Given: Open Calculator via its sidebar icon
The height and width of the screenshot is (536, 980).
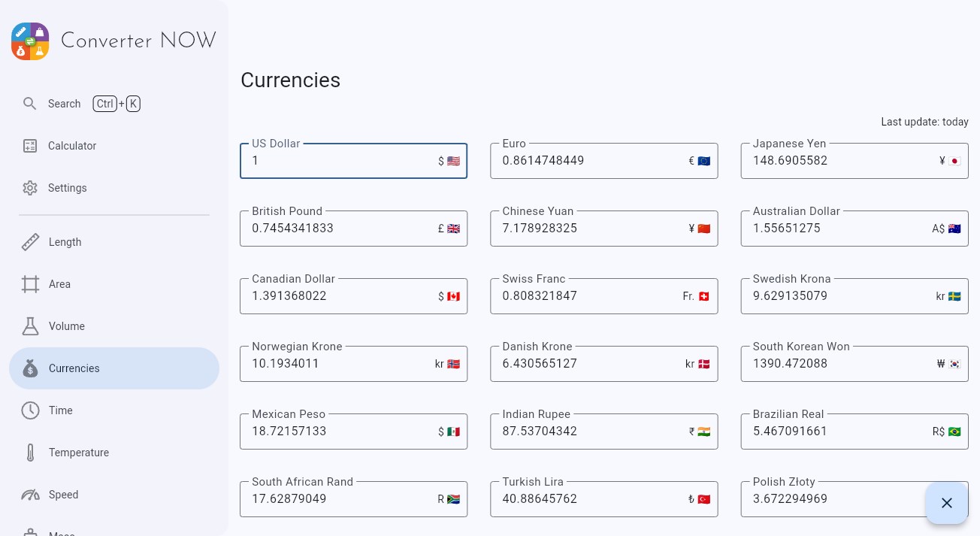Looking at the screenshot, I should [x=30, y=146].
